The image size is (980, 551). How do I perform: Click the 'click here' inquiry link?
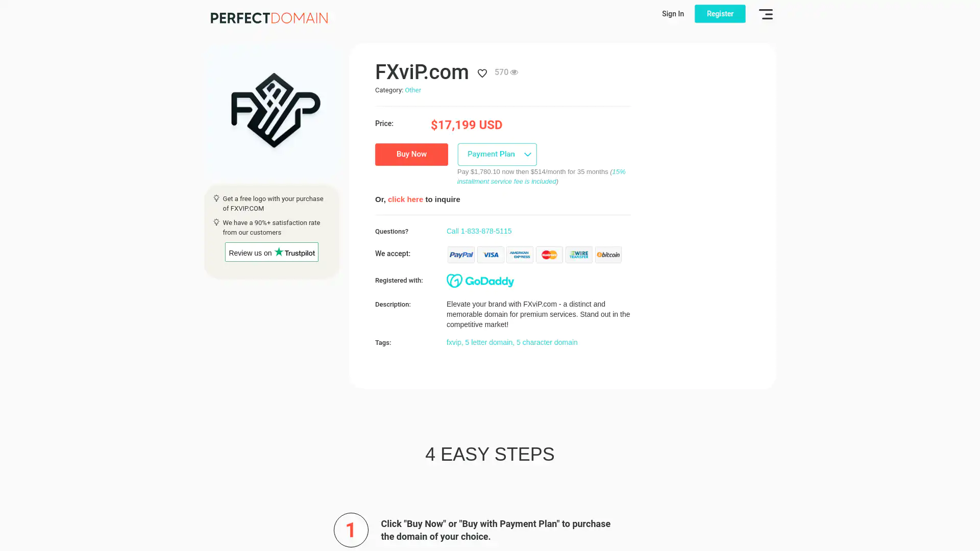[405, 199]
